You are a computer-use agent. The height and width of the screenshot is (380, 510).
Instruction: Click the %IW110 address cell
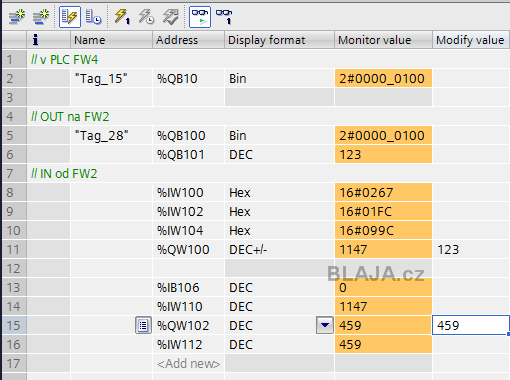(189, 307)
